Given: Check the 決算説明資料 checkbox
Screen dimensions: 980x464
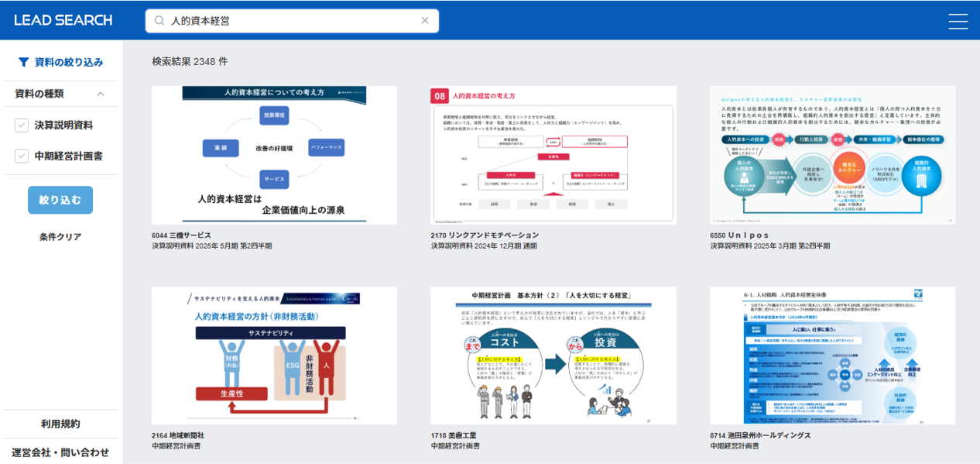Looking at the screenshot, I should pos(22,125).
